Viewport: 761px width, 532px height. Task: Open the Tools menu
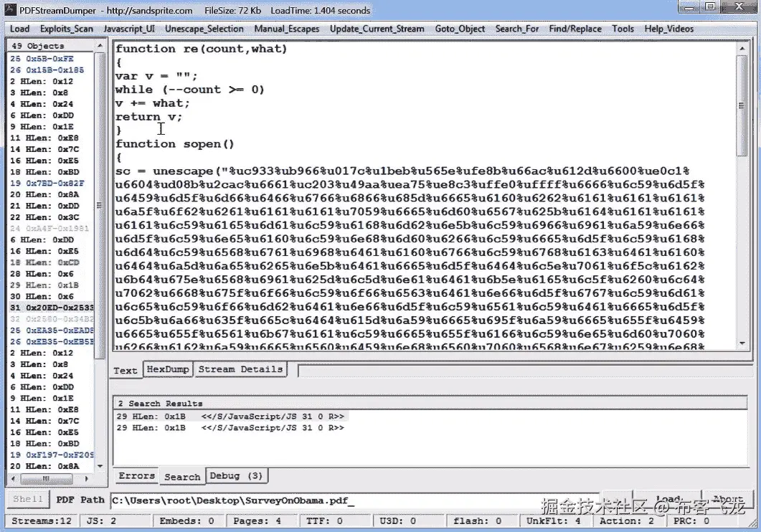pos(623,29)
